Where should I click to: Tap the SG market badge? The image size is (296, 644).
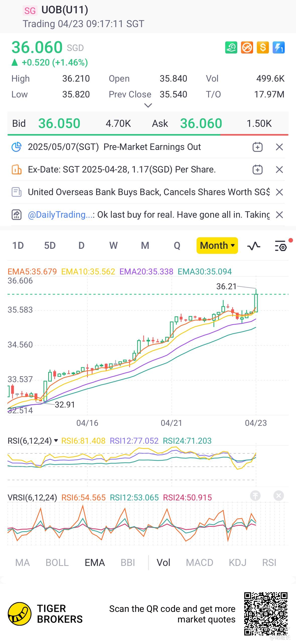tap(30, 11)
